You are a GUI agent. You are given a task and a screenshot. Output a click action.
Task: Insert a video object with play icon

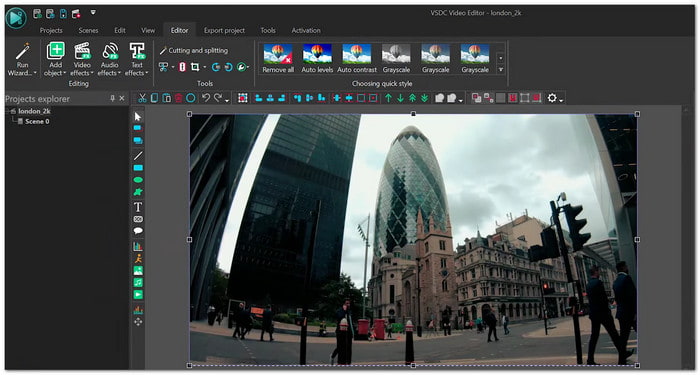tap(138, 295)
